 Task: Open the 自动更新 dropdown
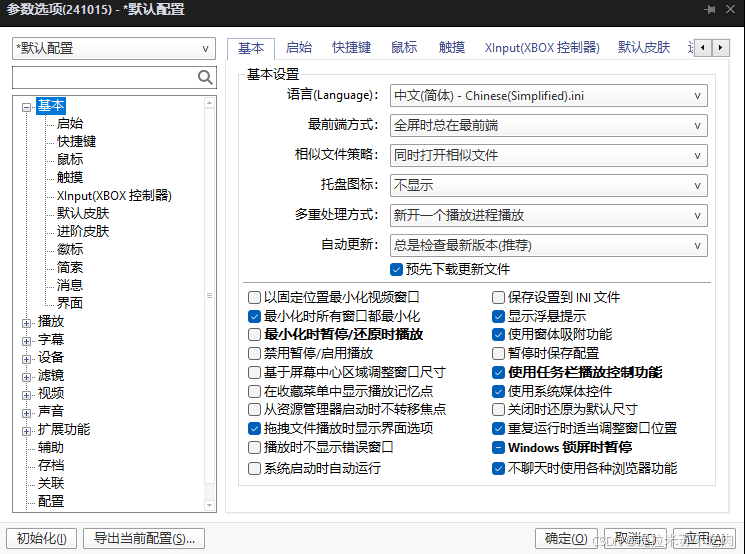pos(548,245)
